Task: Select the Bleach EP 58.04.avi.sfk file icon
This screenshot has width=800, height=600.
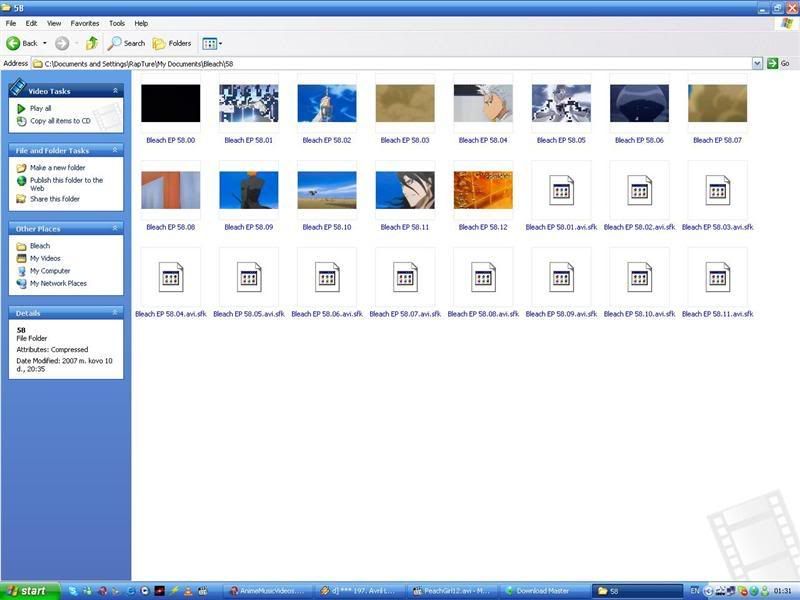Action: [x=170, y=277]
